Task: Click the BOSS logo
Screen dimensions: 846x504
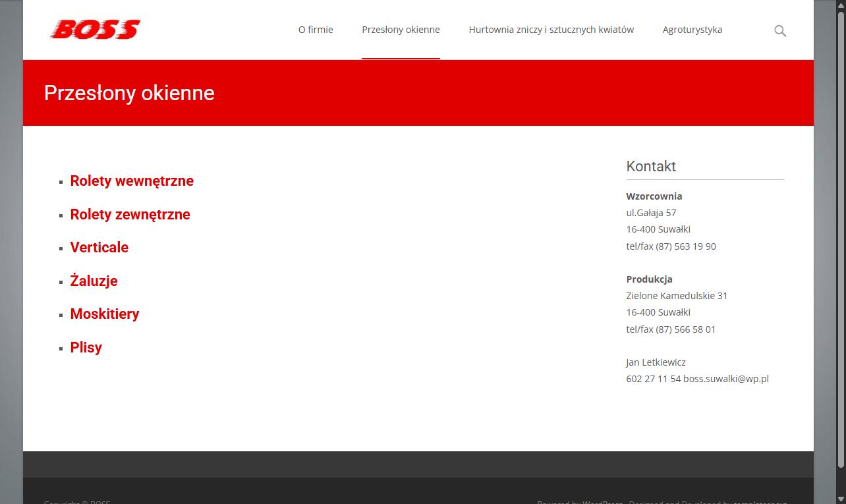Action: tap(95, 30)
